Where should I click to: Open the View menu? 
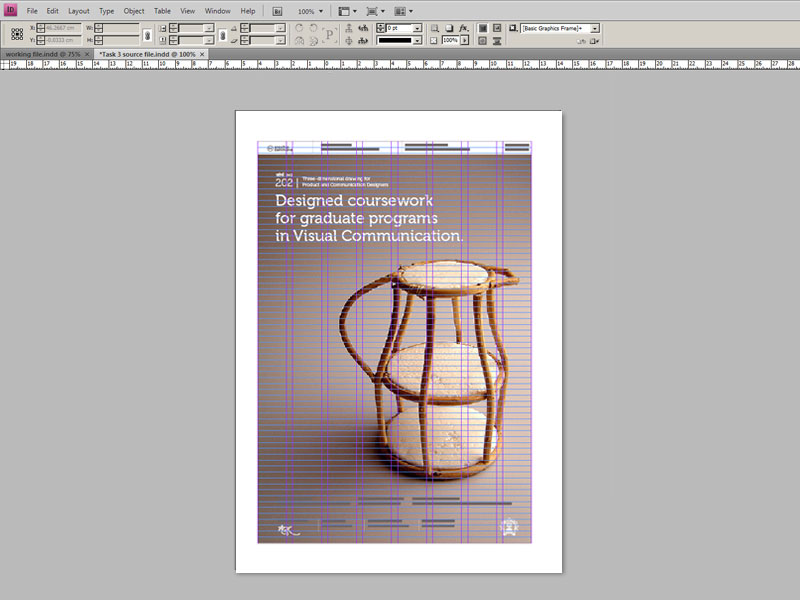click(187, 11)
